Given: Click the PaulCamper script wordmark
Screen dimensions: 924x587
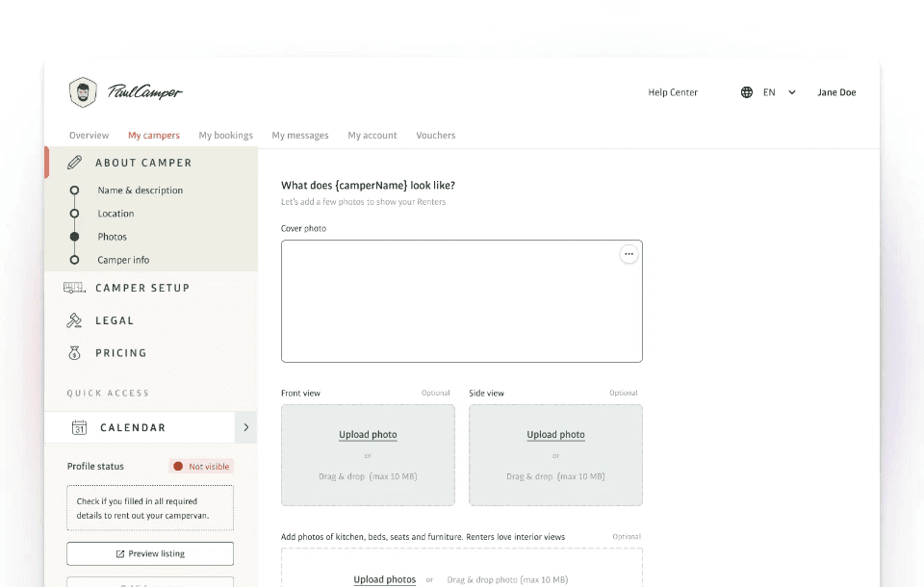Looking at the screenshot, I should 145,92.
